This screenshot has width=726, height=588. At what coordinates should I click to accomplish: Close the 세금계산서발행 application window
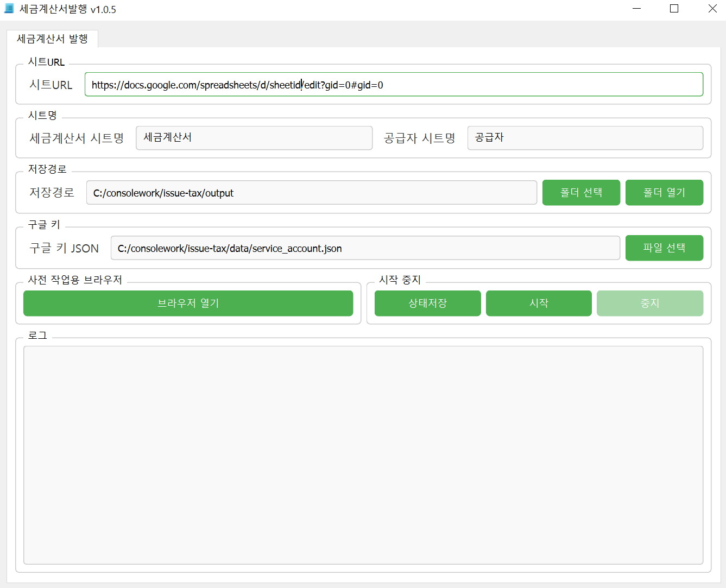[x=712, y=9]
